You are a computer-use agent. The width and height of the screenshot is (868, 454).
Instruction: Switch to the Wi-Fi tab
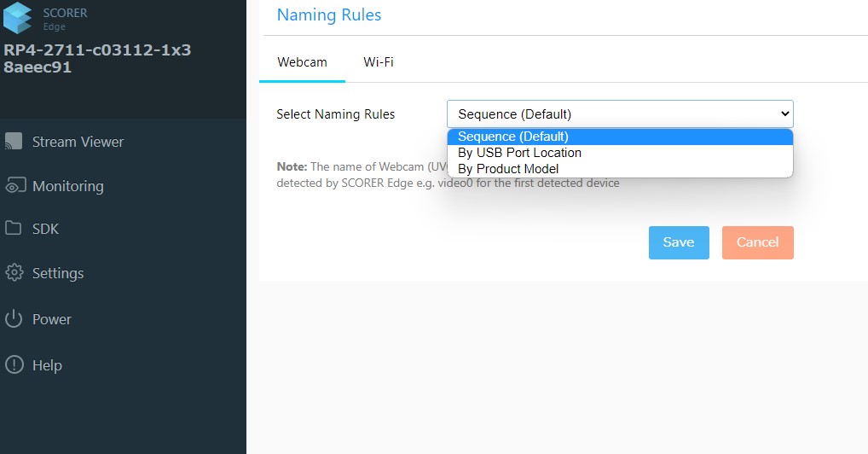pos(379,62)
